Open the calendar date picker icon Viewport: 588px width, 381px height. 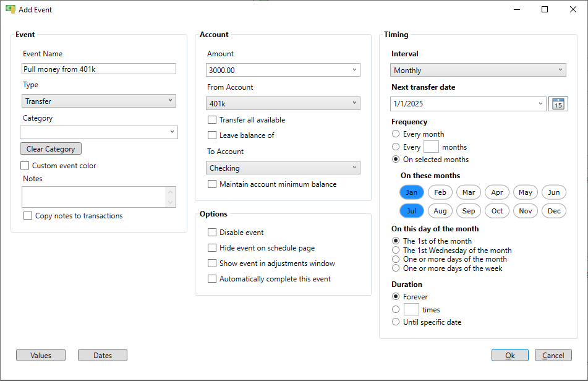coord(558,104)
